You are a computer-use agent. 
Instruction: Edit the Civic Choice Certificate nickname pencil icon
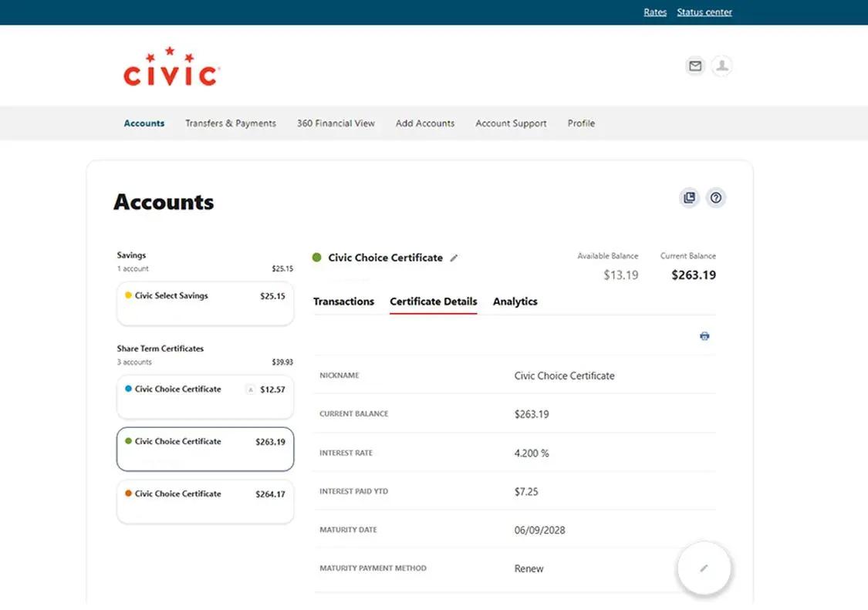pos(454,258)
